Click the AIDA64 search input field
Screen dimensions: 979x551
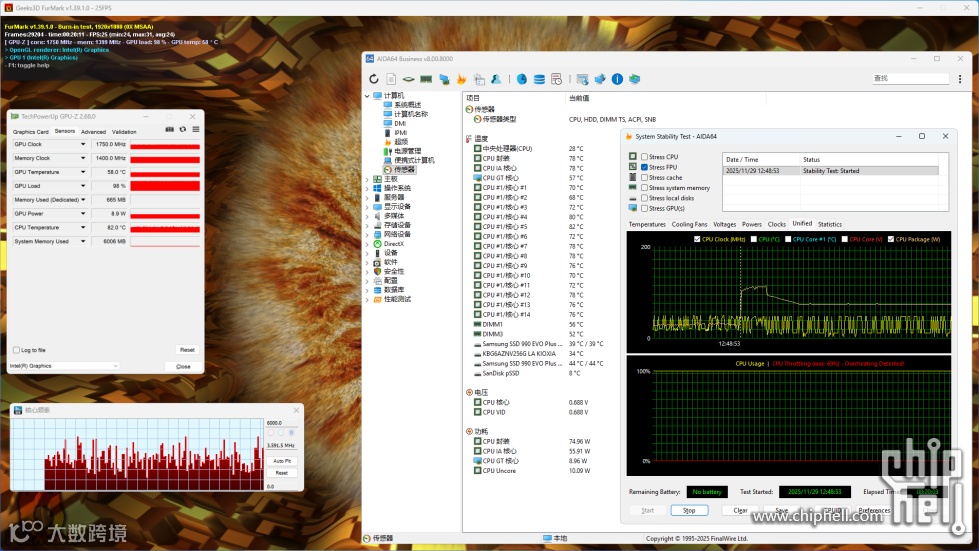click(911, 79)
